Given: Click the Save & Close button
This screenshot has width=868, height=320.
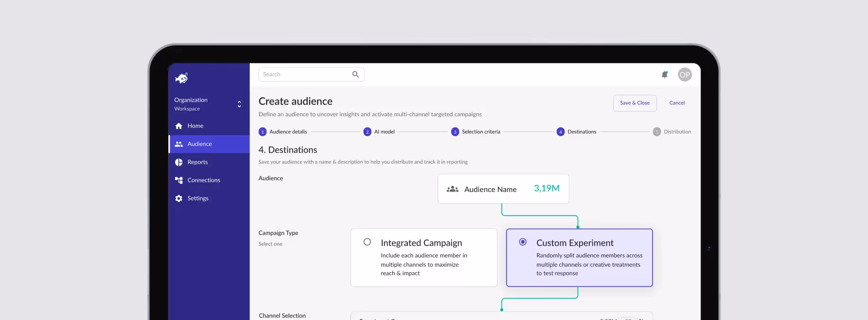Looking at the screenshot, I should (x=635, y=103).
